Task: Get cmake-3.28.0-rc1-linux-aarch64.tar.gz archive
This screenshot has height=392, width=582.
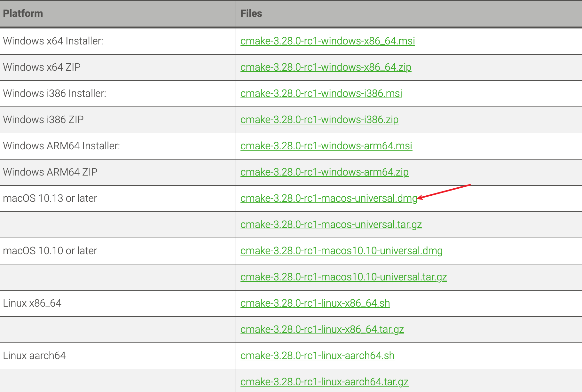Action: [x=324, y=382]
